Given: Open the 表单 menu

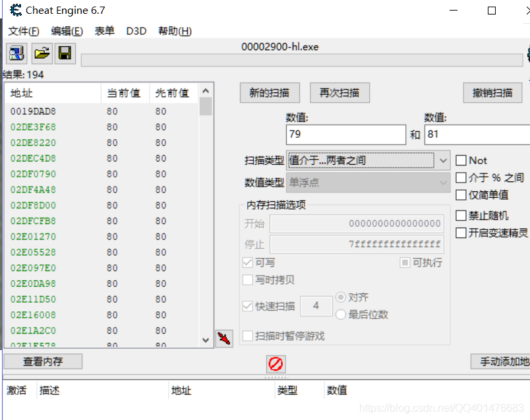Looking at the screenshot, I should [104, 31].
